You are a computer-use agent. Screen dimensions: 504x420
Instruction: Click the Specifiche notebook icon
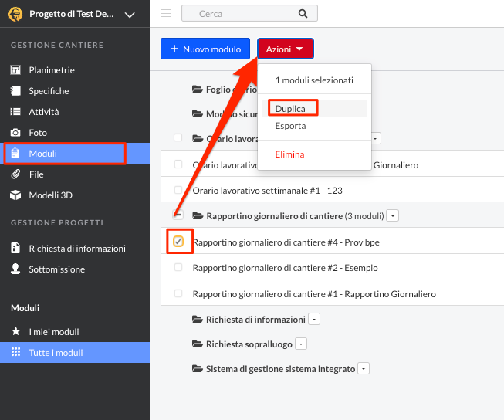coord(15,90)
